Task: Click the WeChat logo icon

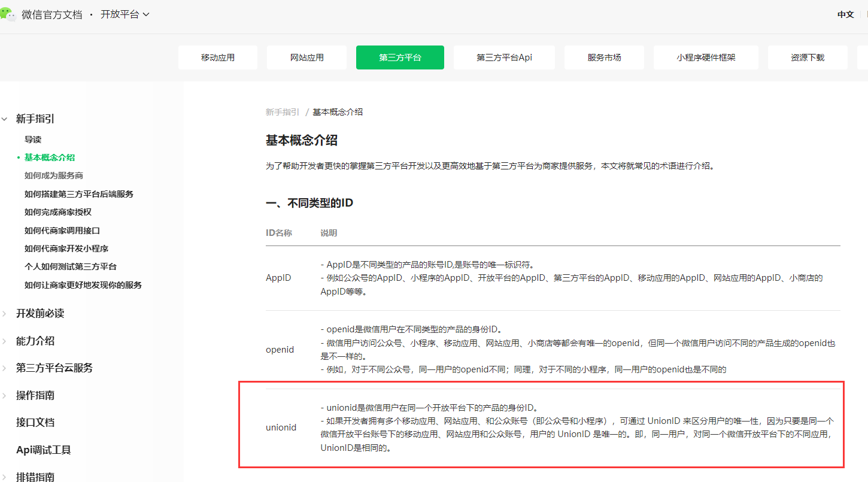Action: [x=8, y=14]
